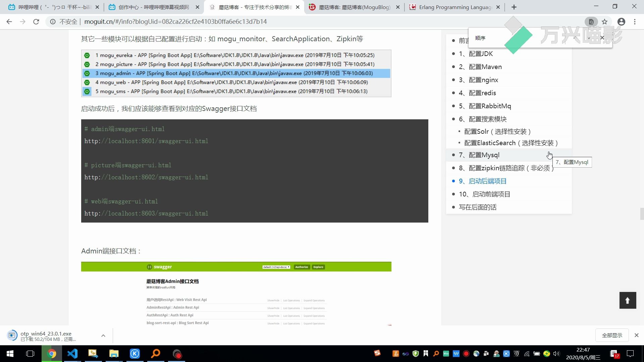The width and height of the screenshot is (644, 362).
Task: Close the Erlang Programming Language tab
Action: click(498, 7)
